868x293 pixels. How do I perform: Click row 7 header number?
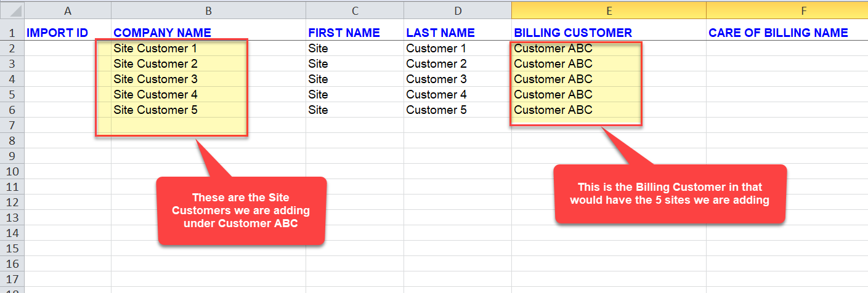pyautogui.click(x=12, y=126)
